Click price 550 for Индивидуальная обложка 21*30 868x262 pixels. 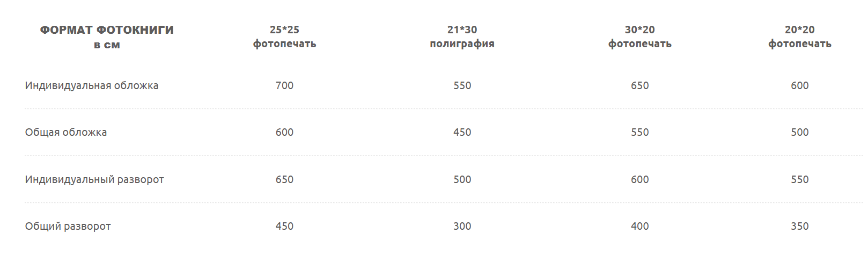[462, 85]
